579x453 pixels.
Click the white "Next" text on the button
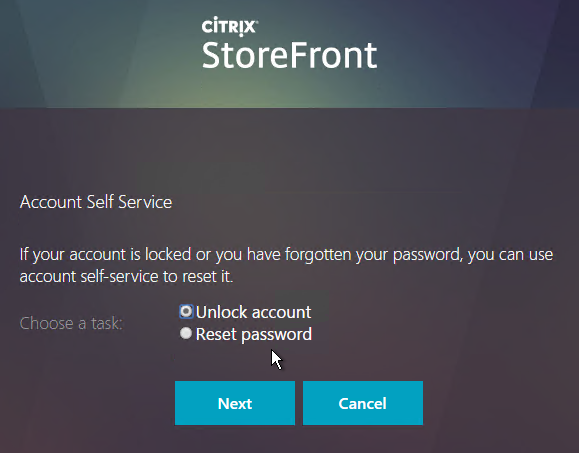pyautogui.click(x=235, y=404)
